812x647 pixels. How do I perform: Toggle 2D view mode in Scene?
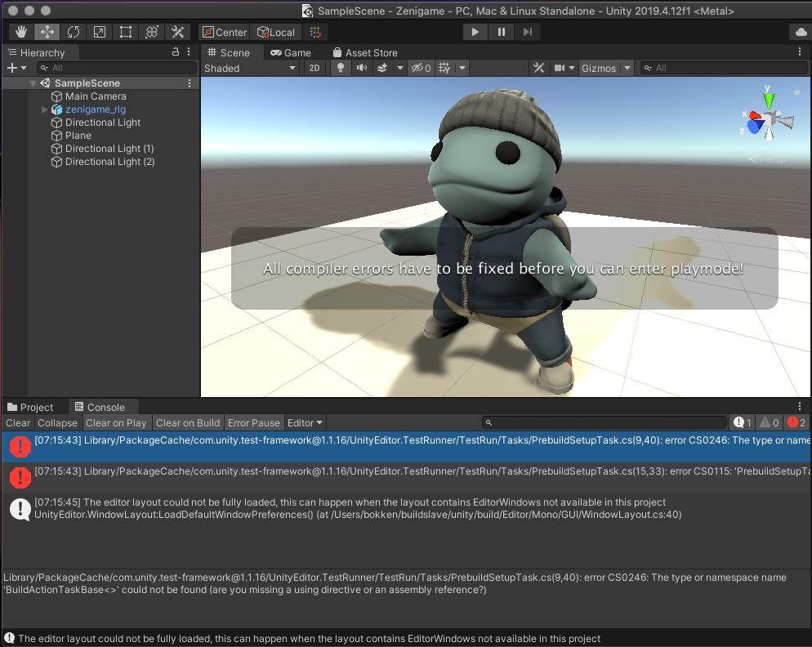pyautogui.click(x=314, y=69)
